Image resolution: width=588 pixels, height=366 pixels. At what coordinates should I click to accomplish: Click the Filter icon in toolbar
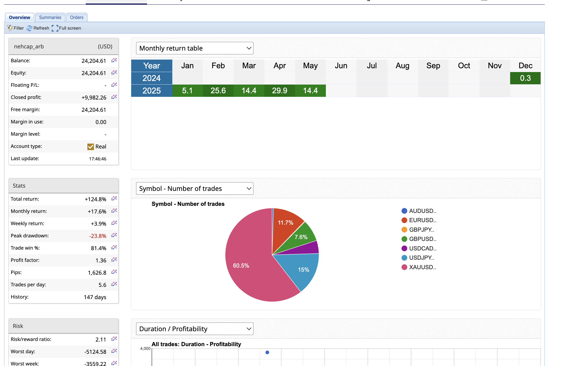[x=10, y=28]
